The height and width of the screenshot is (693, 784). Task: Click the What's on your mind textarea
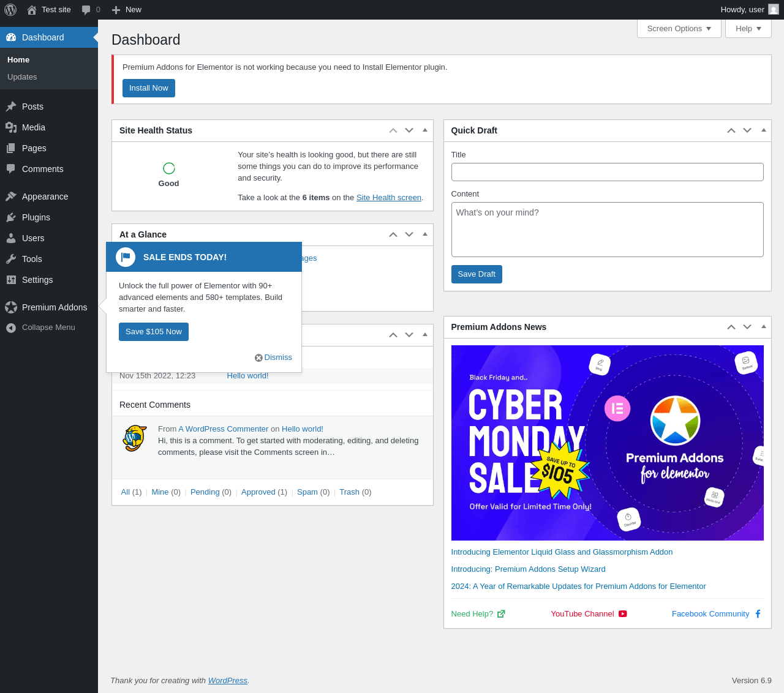click(608, 230)
